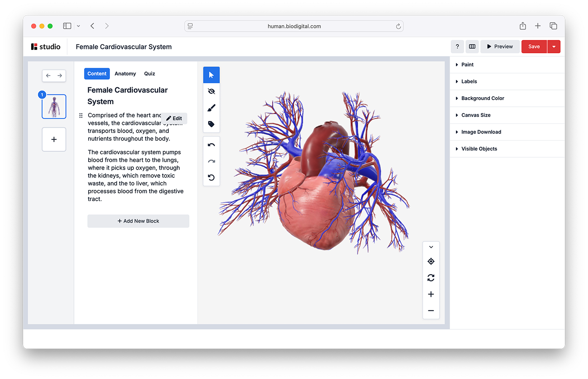The image size is (588, 379).
Task: Click the paragraph starting 'The cardiovascular system pumps'
Action: (x=136, y=175)
